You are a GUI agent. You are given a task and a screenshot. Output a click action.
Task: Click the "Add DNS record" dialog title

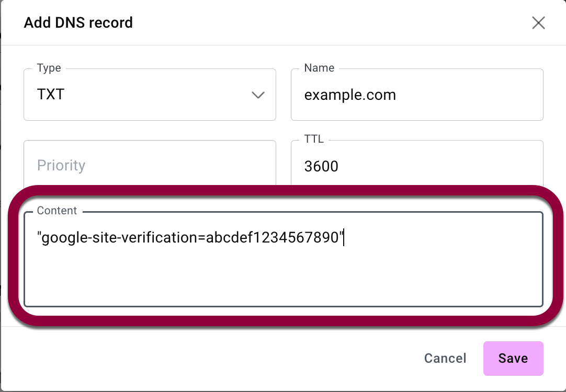[78, 23]
